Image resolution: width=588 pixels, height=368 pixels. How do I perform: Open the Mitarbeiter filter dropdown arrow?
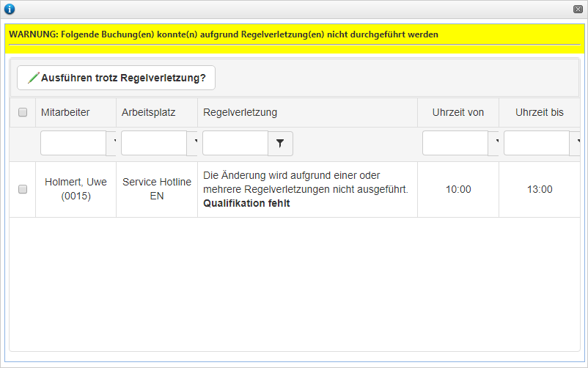[111, 143]
